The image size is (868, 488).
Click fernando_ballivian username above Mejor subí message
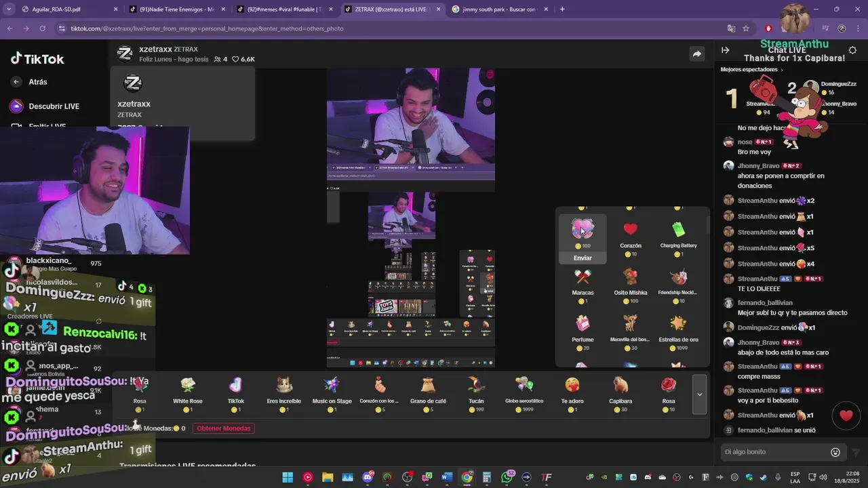(765, 303)
